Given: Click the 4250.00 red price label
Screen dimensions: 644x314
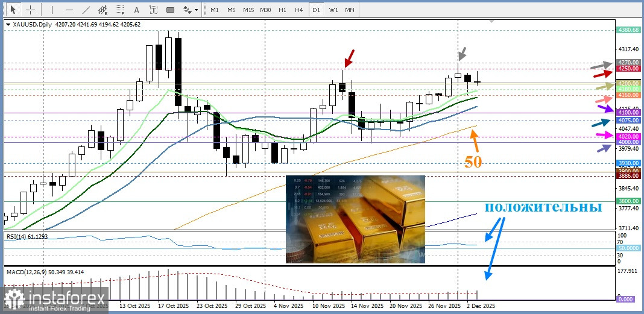Looking at the screenshot, I should click(628, 69).
